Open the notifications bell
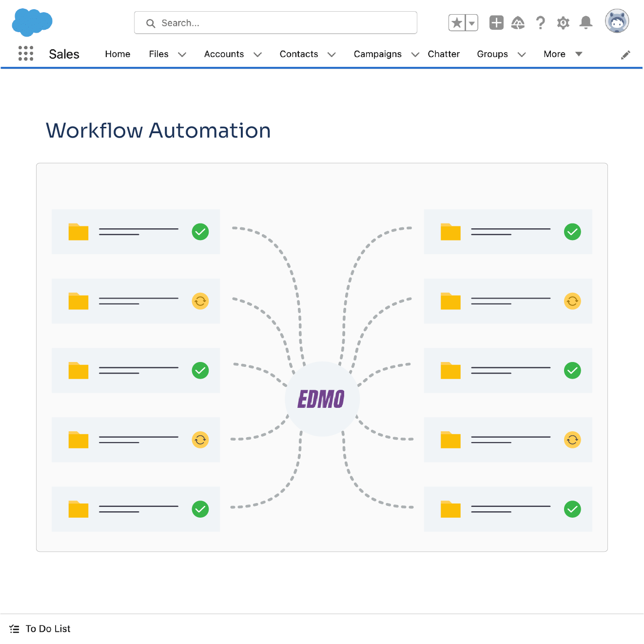This screenshot has width=644, height=644. coord(586,23)
